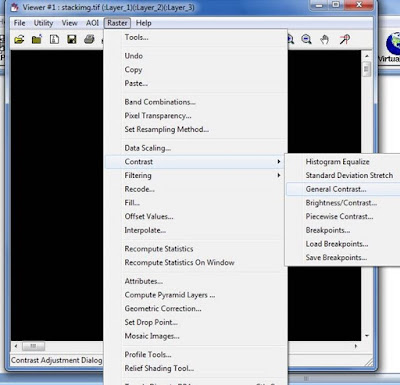400x385 pixels.
Task: Expand the Filtering submenu arrow
Action: click(x=279, y=175)
